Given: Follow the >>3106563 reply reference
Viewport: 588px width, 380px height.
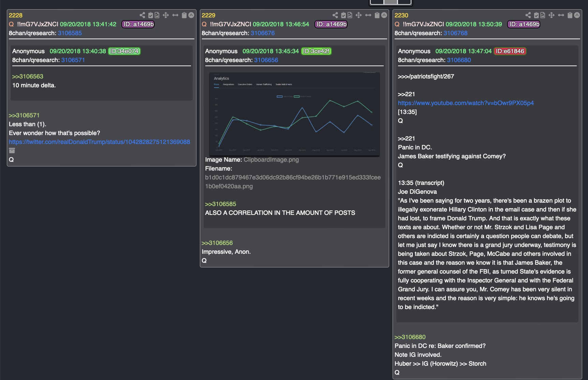Looking at the screenshot, I should (x=28, y=76).
